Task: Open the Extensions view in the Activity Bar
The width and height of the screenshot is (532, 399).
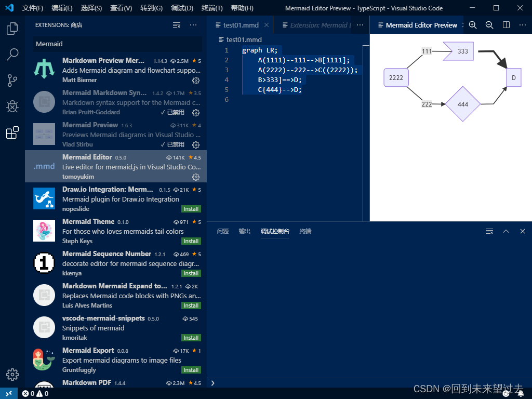Action: pyautogui.click(x=12, y=132)
